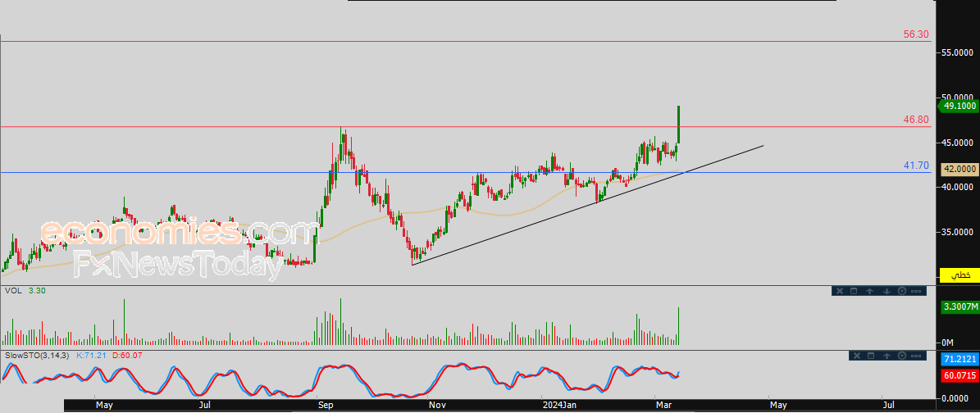Image resolution: width=980 pixels, height=413 pixels.
Task: Click the 50.0000 price axis label
Action: coord(959,98)
